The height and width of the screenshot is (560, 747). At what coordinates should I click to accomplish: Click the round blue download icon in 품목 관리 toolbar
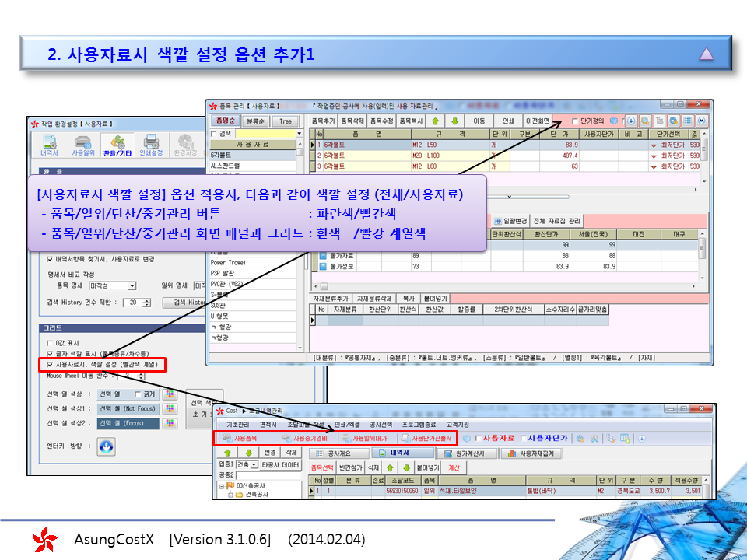631,121
